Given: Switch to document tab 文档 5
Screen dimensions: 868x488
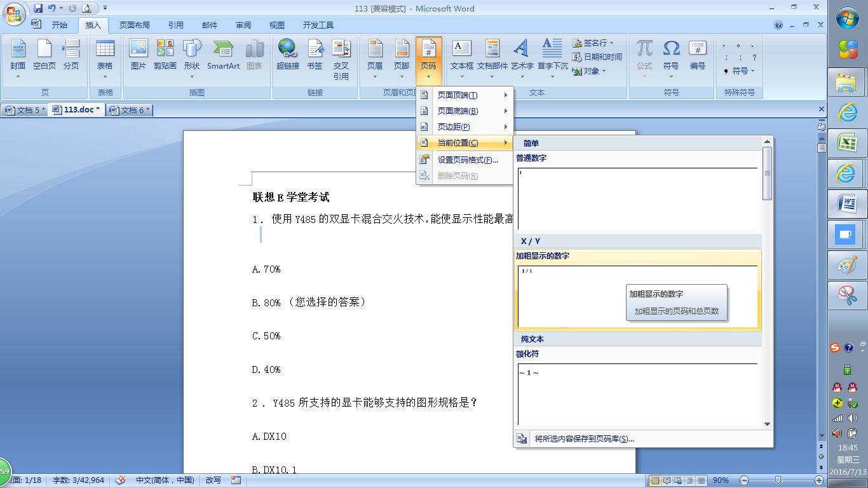Looking at the screenshot, I should pos(25,110).
